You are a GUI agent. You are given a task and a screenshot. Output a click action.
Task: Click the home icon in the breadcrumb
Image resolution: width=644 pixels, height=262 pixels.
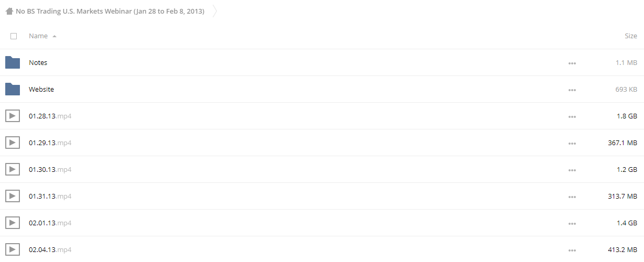(9, 11)
